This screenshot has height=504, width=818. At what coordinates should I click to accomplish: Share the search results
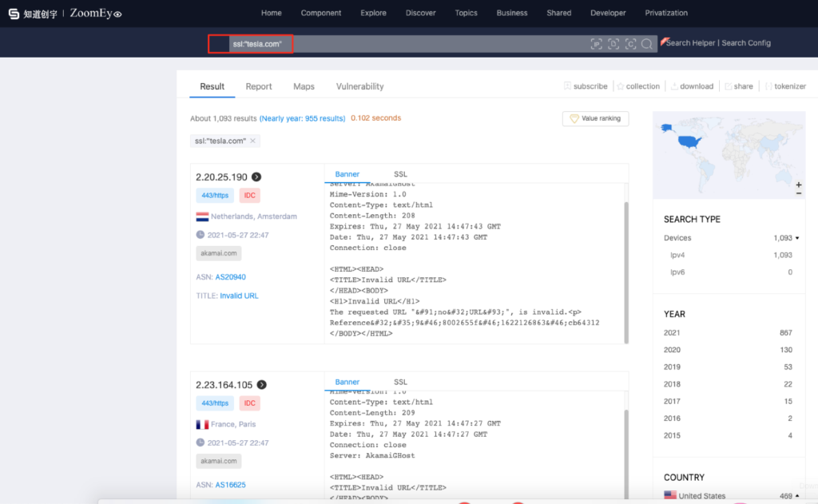(739, 86)
